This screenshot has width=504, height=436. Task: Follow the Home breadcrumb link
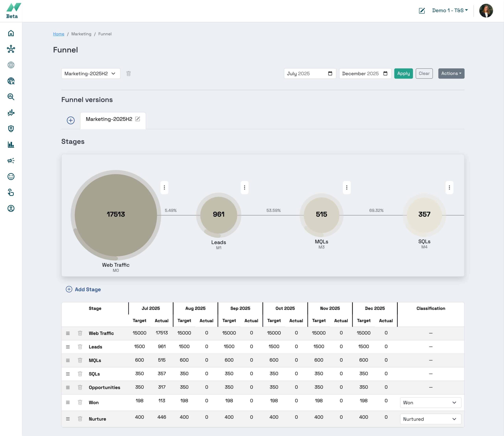(59, 34)
